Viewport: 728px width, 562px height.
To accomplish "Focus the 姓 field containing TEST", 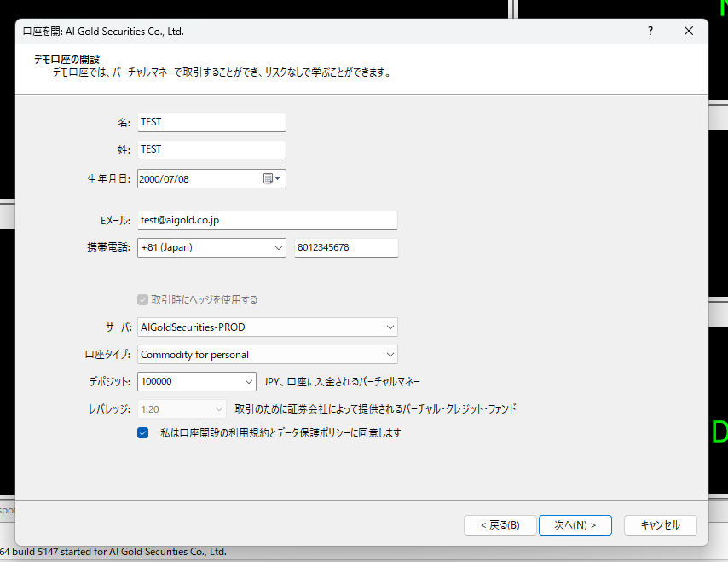I will coord(211,149).
